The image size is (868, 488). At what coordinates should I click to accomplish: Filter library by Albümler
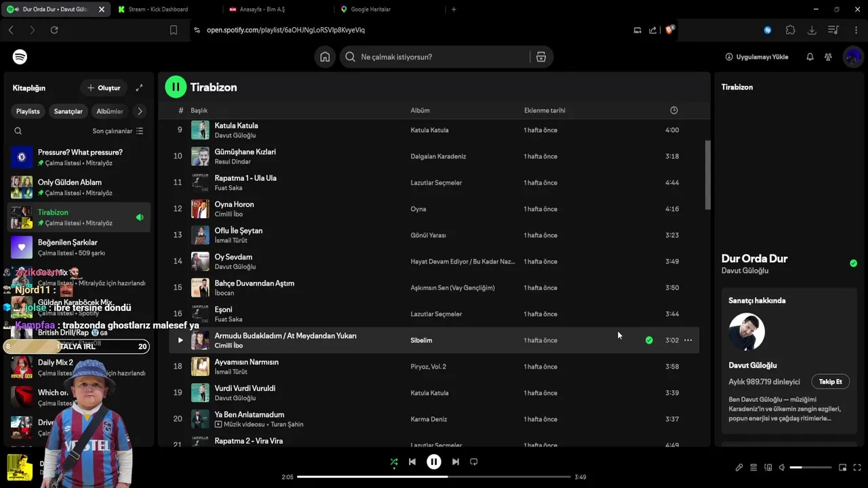click(x=110, y=111)
